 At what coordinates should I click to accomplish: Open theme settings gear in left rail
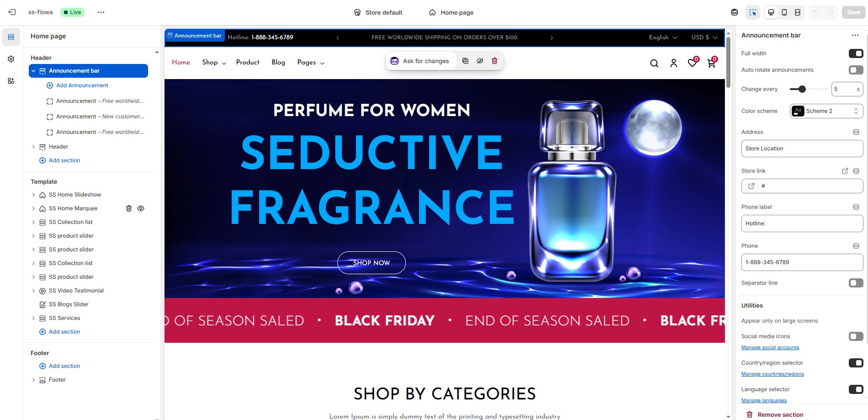pyautogui.click(x=11, y=59)
